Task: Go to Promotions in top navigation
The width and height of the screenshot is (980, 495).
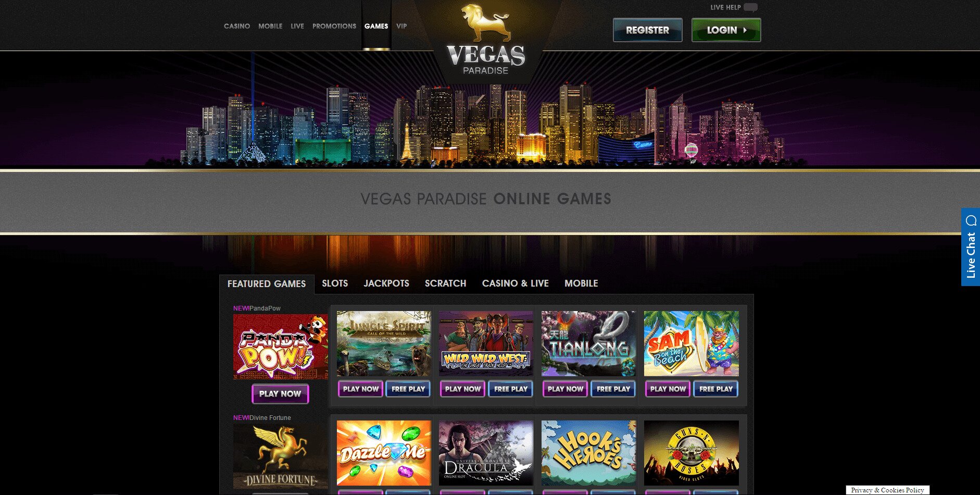Action: click(334, 26)
